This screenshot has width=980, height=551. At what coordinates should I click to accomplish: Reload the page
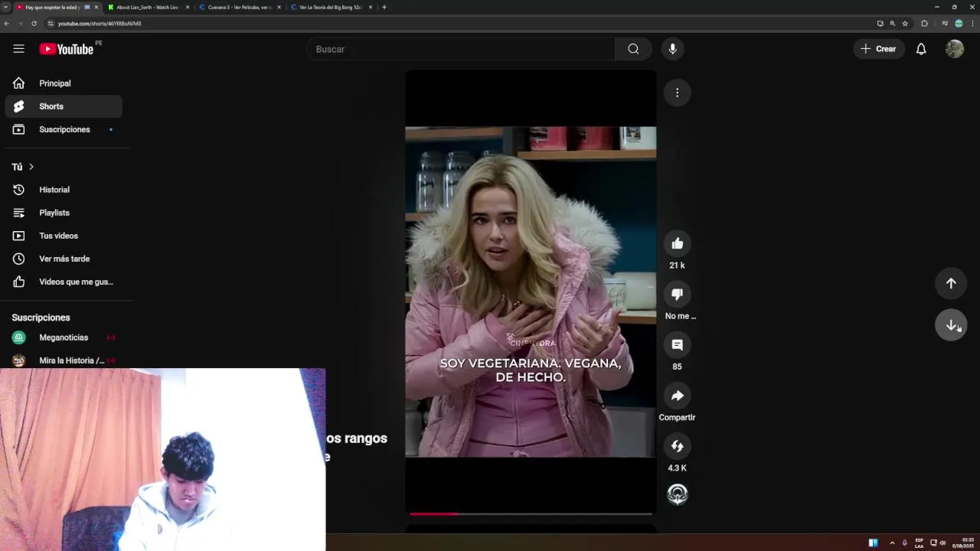pos(34,24)
